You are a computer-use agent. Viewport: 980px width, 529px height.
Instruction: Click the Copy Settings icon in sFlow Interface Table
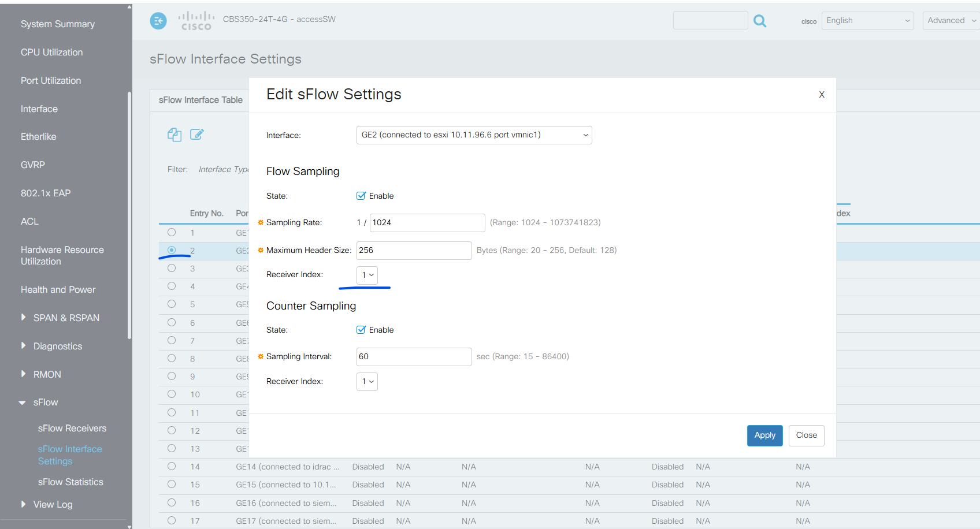[174, 134]
